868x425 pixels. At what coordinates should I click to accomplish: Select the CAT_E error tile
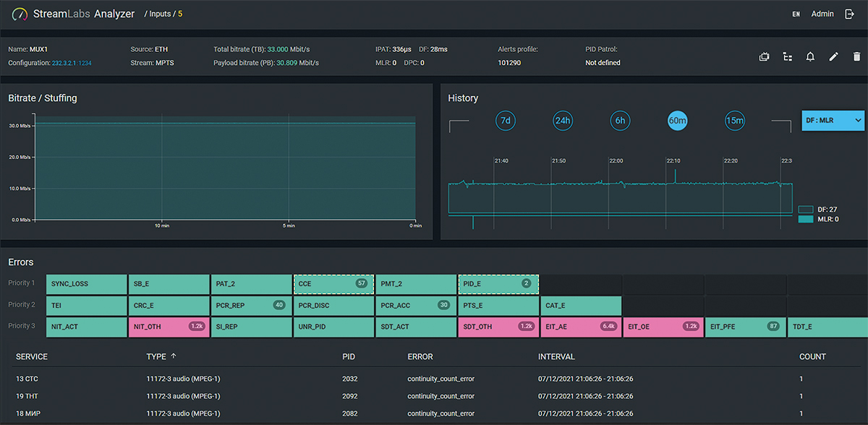[x=581, y=306]
